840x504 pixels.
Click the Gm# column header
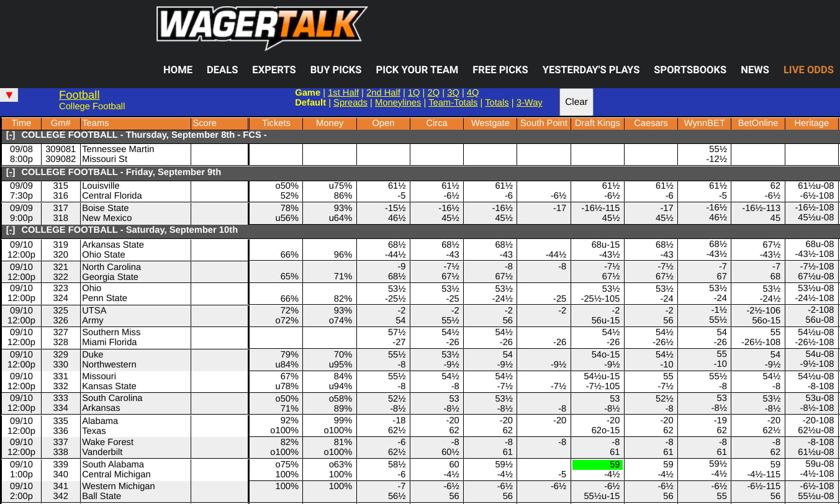tap(60, 123)
